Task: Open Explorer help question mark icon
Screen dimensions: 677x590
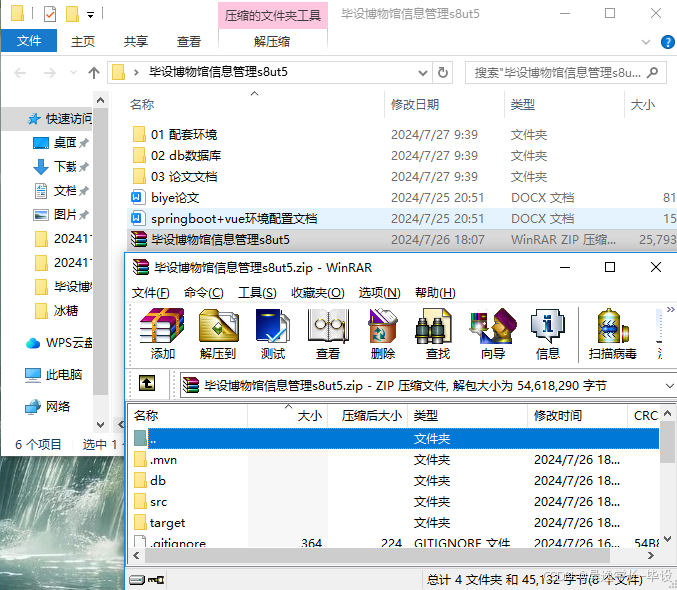Action: (668, 42)
